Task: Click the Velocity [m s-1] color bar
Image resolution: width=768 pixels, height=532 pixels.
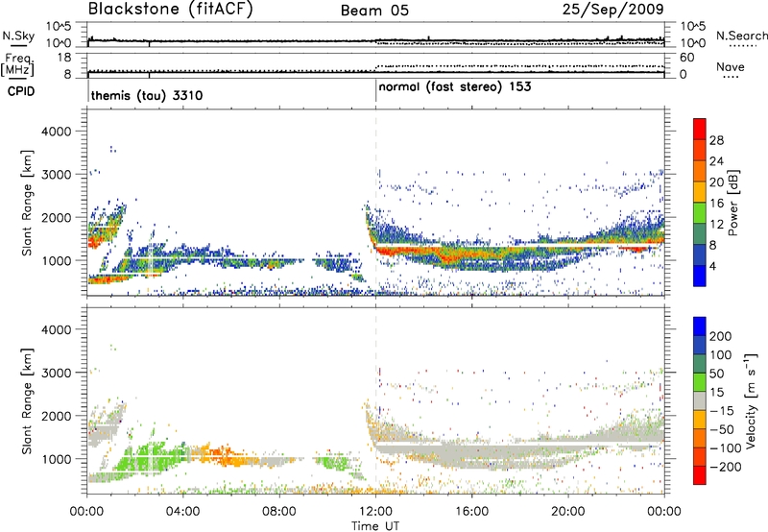Action: pyautogui.click(x=700, y=400)
